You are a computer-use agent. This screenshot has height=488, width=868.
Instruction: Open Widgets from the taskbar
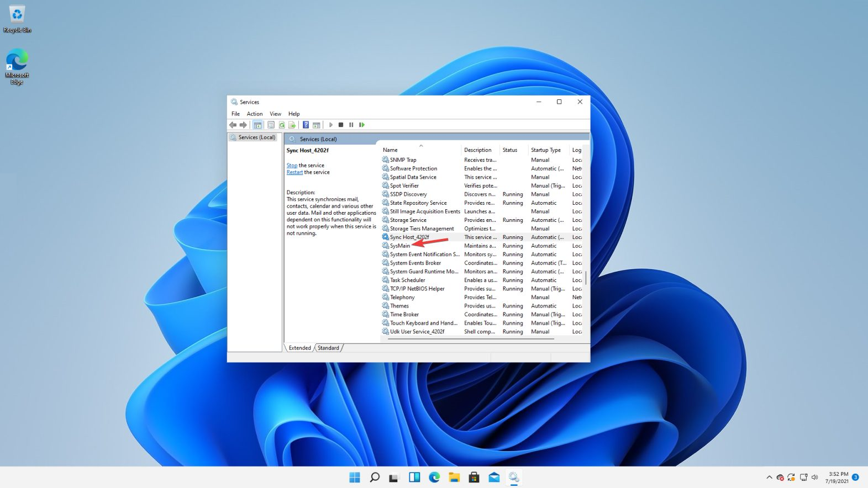tap(414, 478)
